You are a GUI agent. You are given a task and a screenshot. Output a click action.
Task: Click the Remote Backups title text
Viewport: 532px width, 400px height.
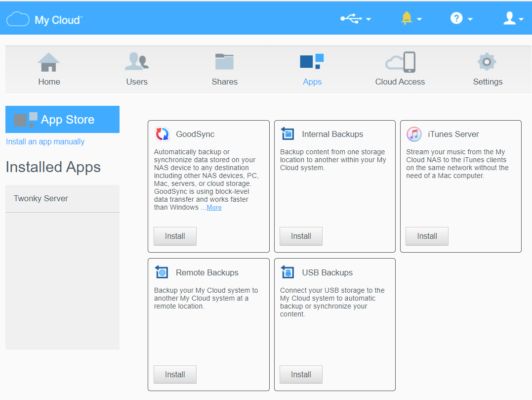(207, 272)
